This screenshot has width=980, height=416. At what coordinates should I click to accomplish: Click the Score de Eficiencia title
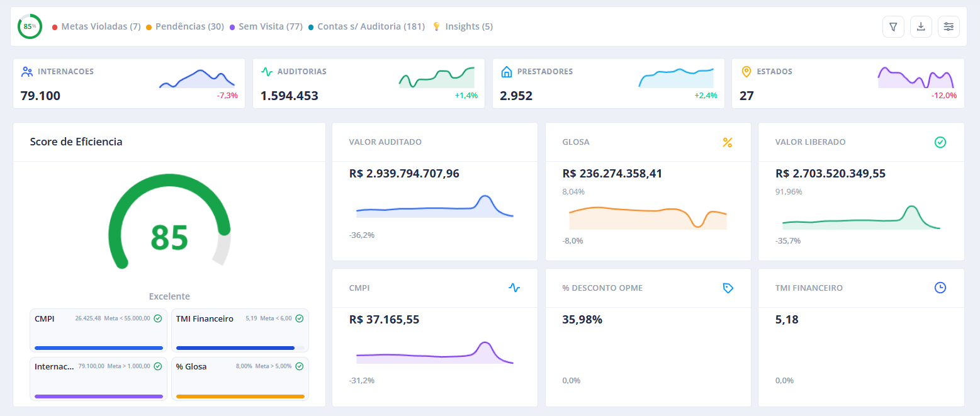click(76, 142)
